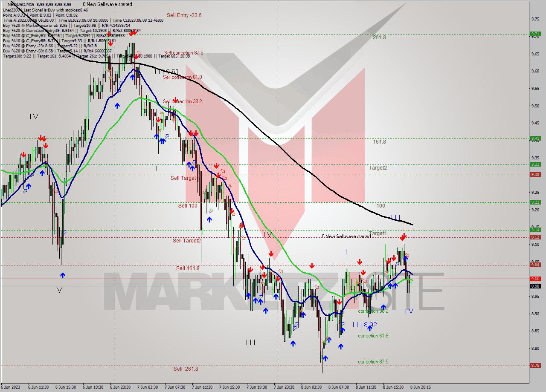Select the green '100' level label
This screenshot has width=546, height=392.
coord(380,205)
